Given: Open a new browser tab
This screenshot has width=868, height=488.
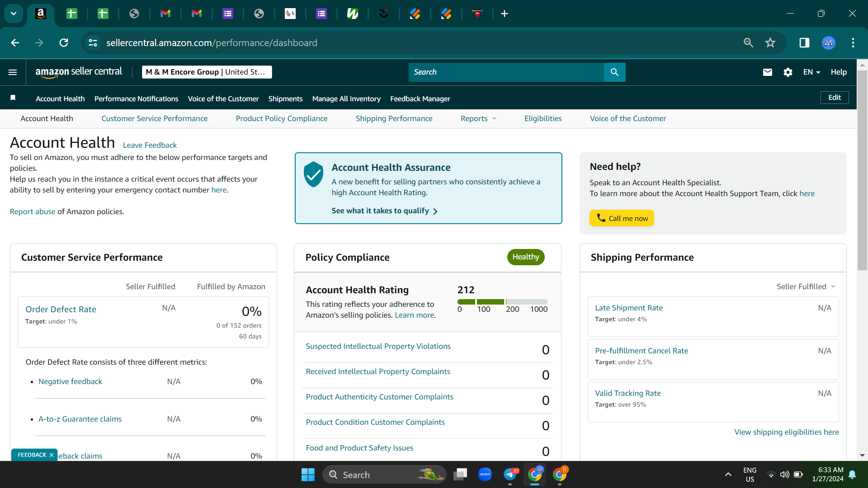Looking at the screenshot, I should tap(505, 14).
